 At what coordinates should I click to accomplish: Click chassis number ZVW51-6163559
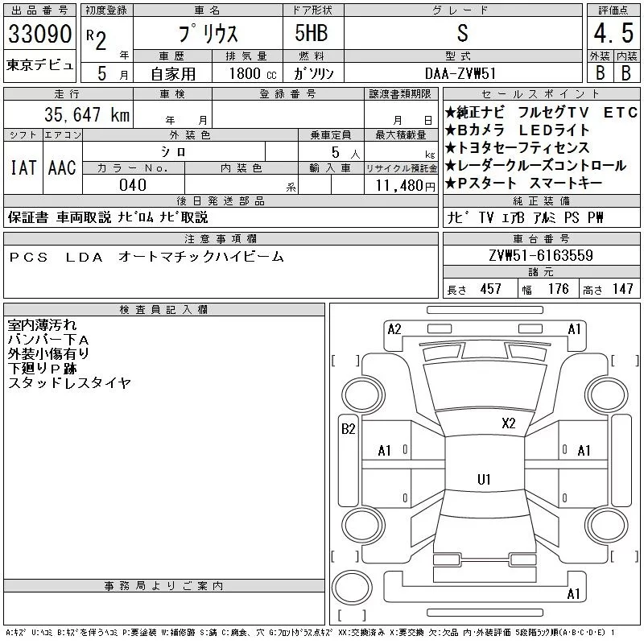click(x=541, y=255)
